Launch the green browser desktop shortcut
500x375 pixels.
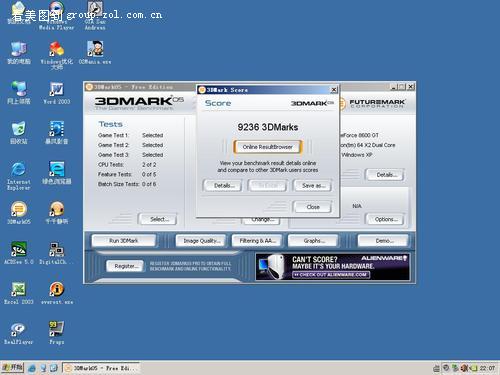click(x=57, y=173)
